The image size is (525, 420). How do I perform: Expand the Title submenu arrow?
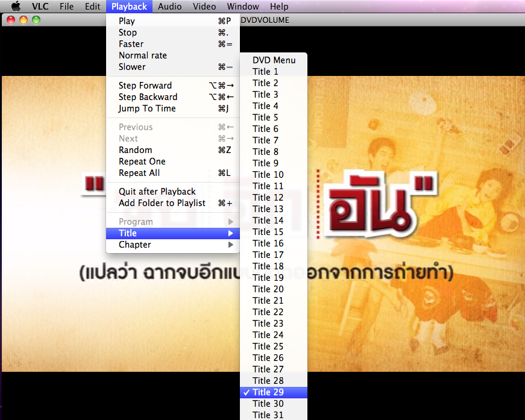coord(230,233)
